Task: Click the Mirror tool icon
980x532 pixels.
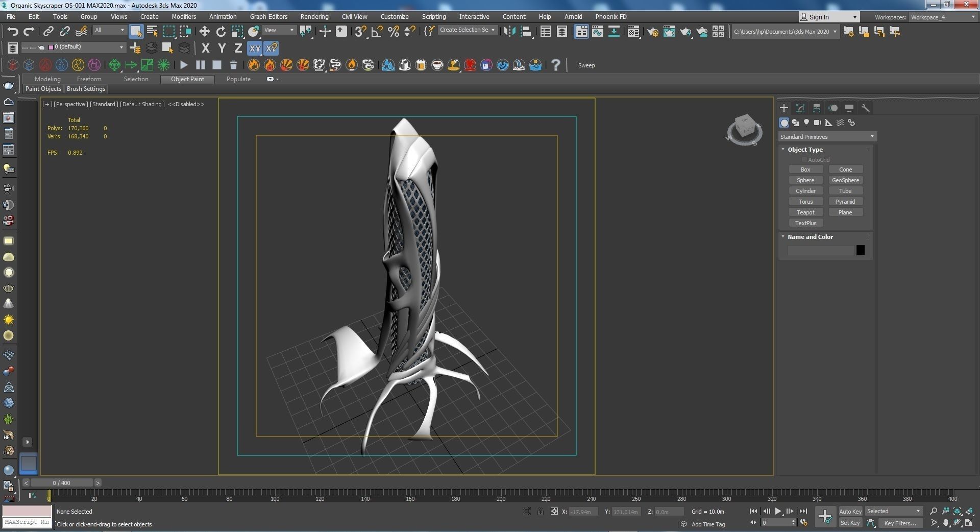Action: 509,32
